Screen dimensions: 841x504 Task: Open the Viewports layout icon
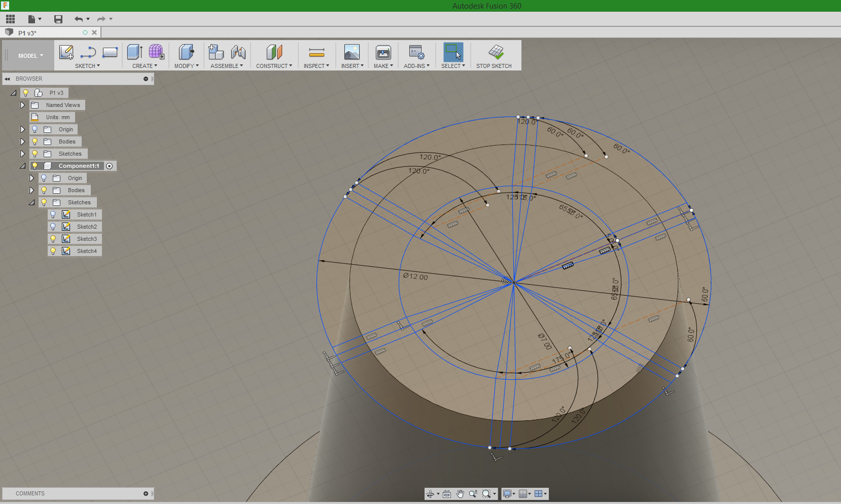click(x=539, y=494)
